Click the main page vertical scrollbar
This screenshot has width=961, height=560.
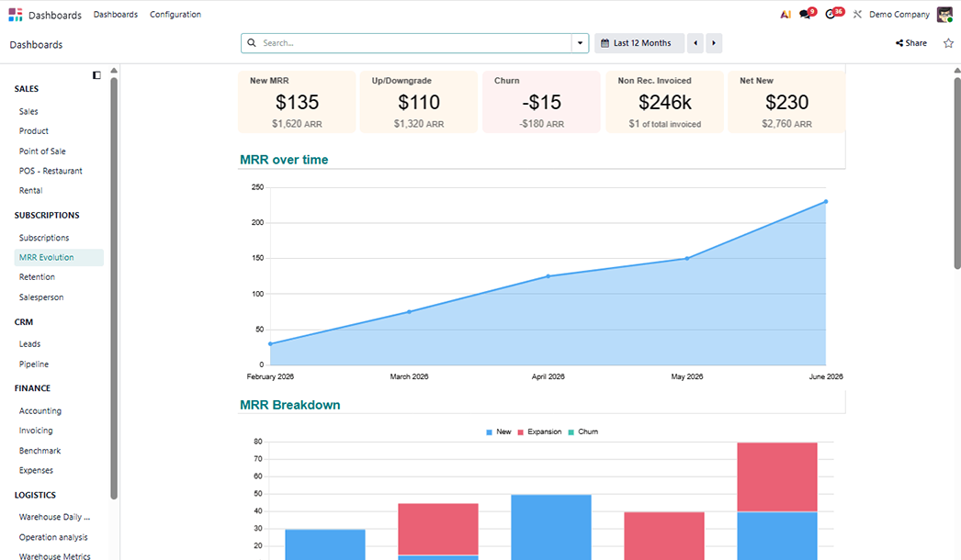coord(957,173)
